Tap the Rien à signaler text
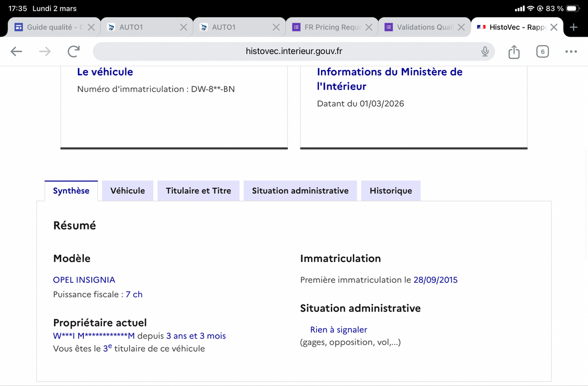588x386 pixels. [339, 330]
